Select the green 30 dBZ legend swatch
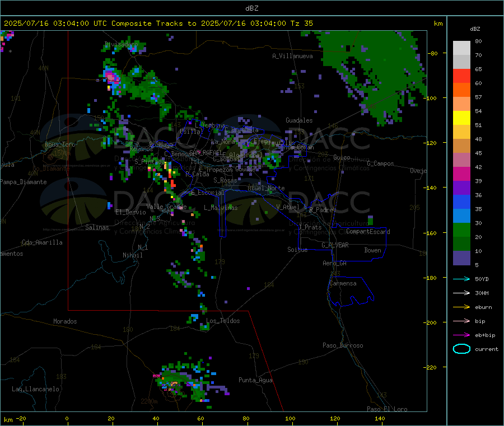Image resolution: width=504 pixels, height=426 pixels. pyautogui.click(x=461, y=230)
